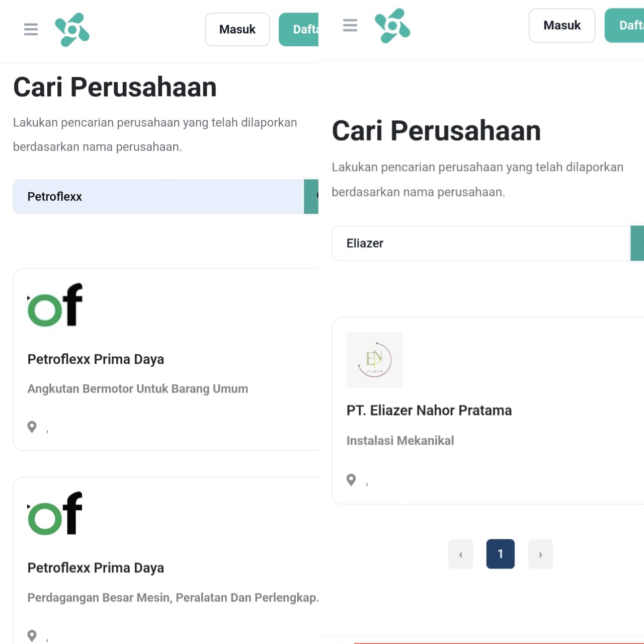The image size is (644, 644).
Task: Open the left hamburger menu
Action: point(31,29)
